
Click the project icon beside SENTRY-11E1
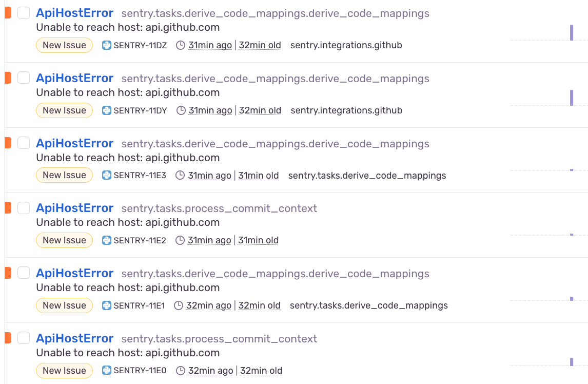pyautogui.click(x=106, y=305)
